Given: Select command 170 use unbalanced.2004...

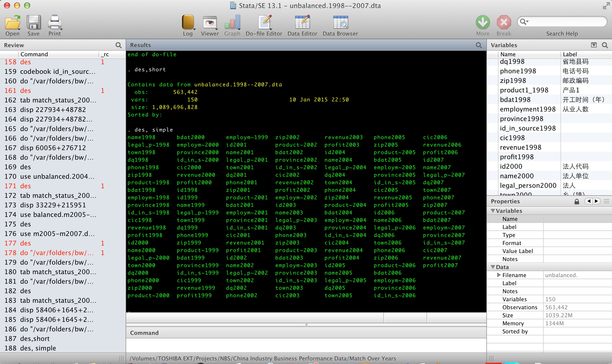Looking at the screenshot, I should tap(63, 176).
